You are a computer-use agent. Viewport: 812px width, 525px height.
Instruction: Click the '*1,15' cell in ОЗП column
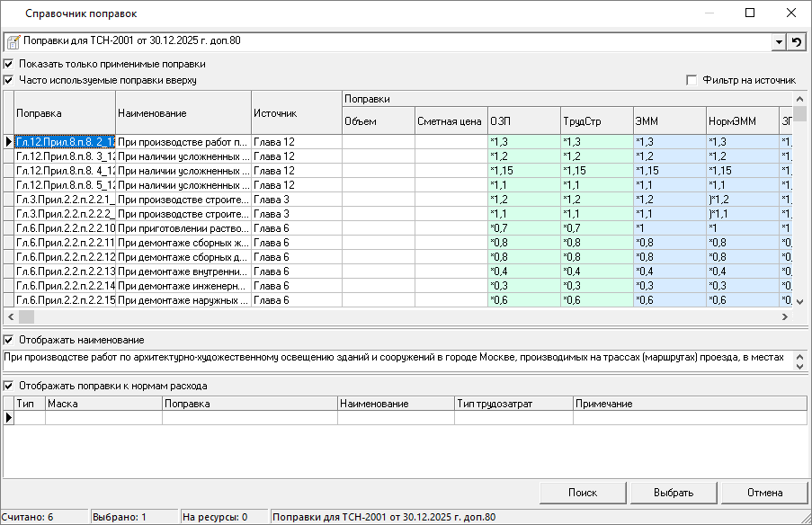(524, 171)
